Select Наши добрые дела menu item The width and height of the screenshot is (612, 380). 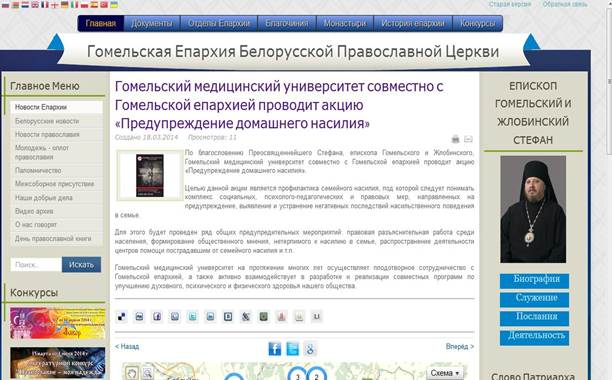point(57,198)
